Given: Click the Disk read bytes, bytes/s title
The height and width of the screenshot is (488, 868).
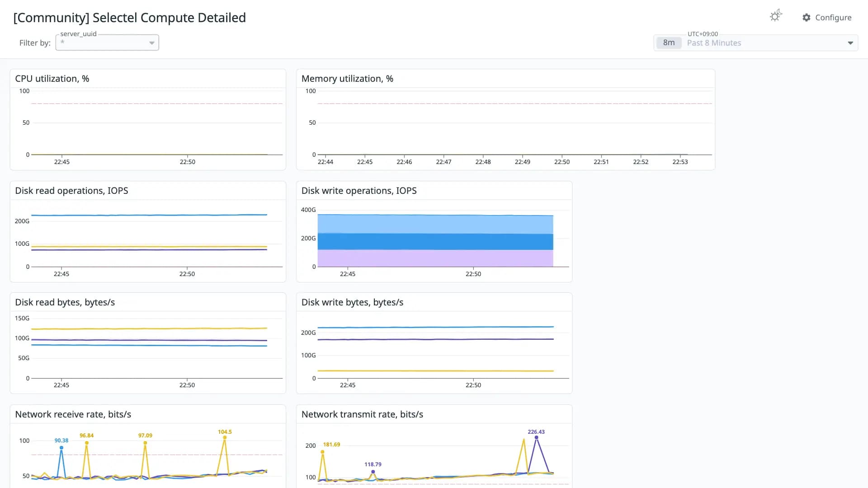Looking at the screenshot, I should (x=65, y=302).
